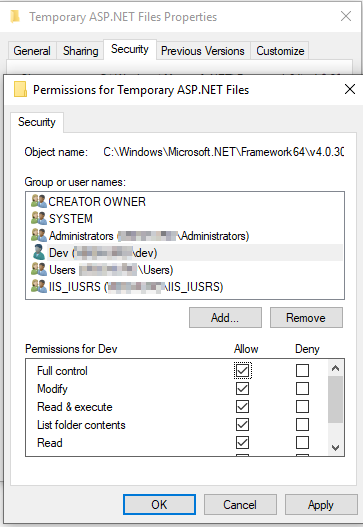The height and width of the screenshot is (527, 363).
Task: Toggle Allow checkbox for Full control
Action: [242, 371]
